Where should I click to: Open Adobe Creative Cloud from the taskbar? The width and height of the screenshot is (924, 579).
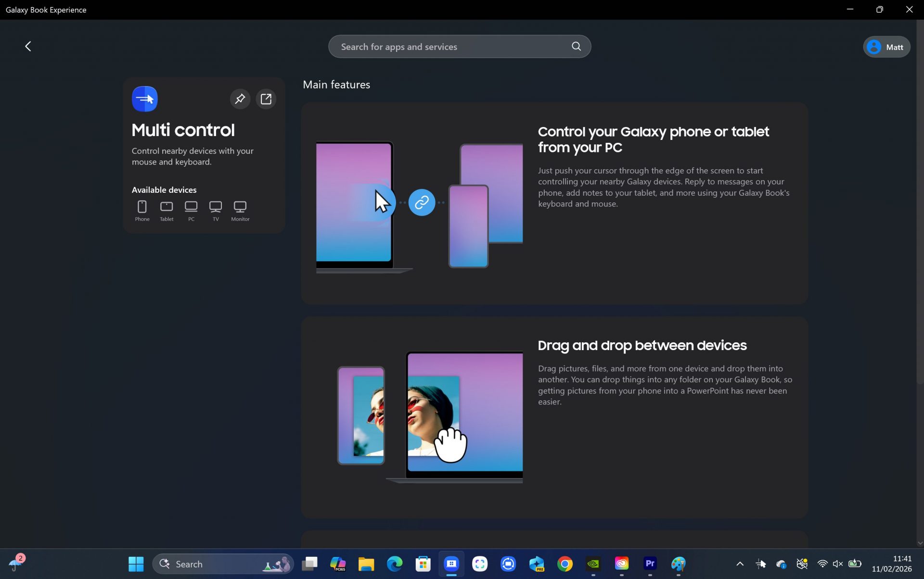[x=622, y=564]
